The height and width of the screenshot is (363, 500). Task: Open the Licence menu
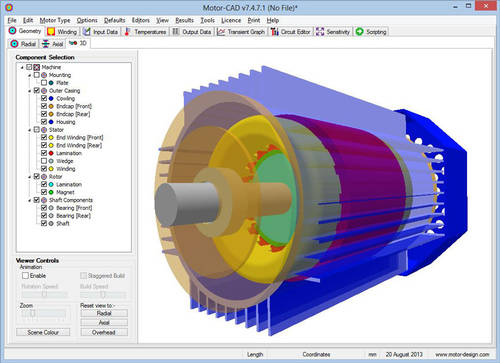pos(231,20)
